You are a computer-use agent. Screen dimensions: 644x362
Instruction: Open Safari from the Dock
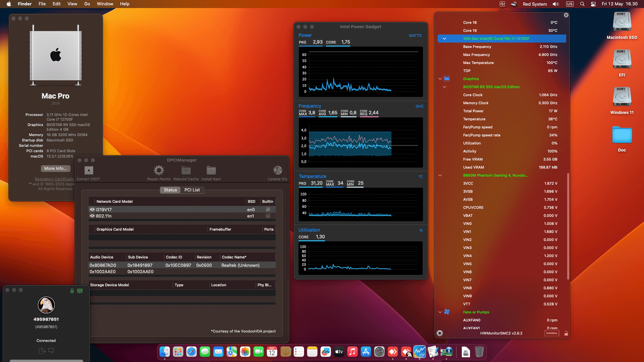[192, 352]
